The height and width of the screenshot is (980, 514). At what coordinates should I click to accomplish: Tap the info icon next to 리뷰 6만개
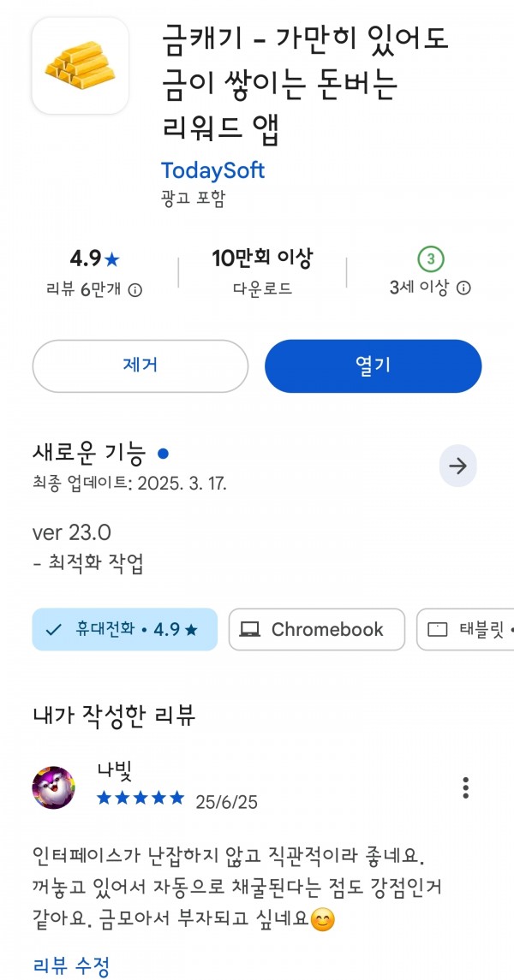[134, 289]
